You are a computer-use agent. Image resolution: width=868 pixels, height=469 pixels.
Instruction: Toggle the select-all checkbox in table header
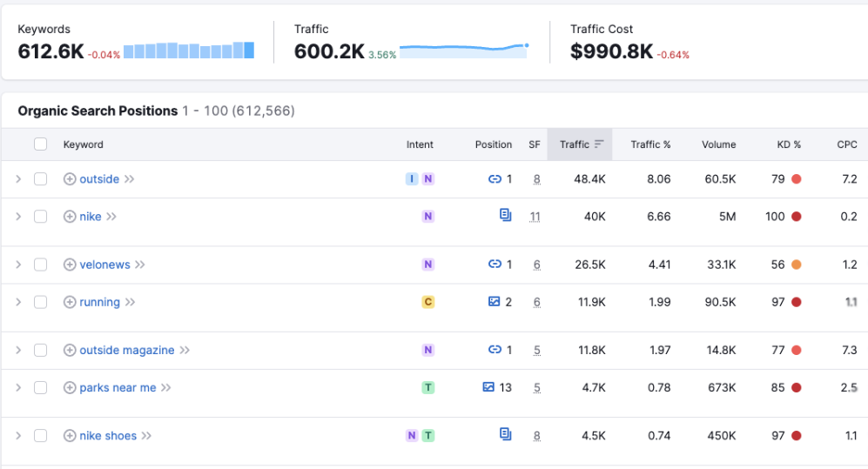(x=40, y=144)
